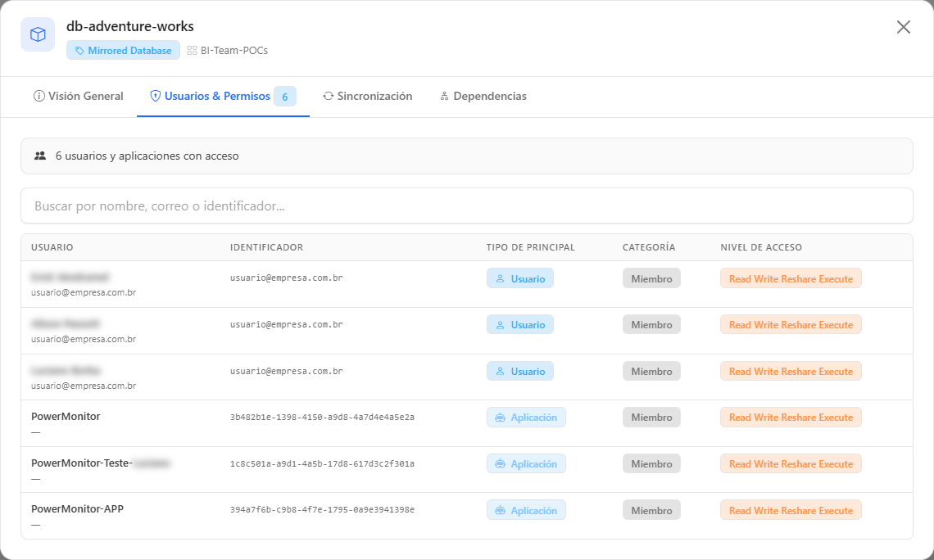Click identifier 3b482b1e-1398-4150-a9d8-4a7d4e4a5e2a

click(x=322, y=418)
